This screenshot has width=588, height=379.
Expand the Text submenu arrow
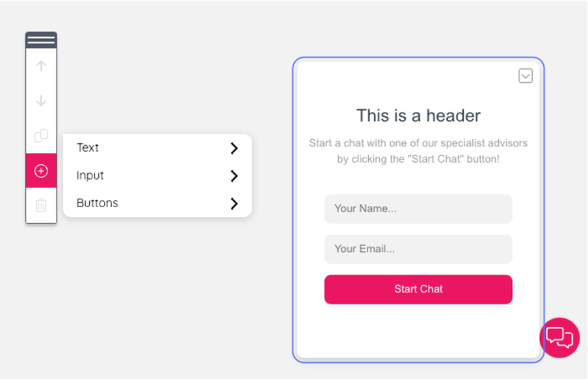pyautogui.click(x=234, y=148)
